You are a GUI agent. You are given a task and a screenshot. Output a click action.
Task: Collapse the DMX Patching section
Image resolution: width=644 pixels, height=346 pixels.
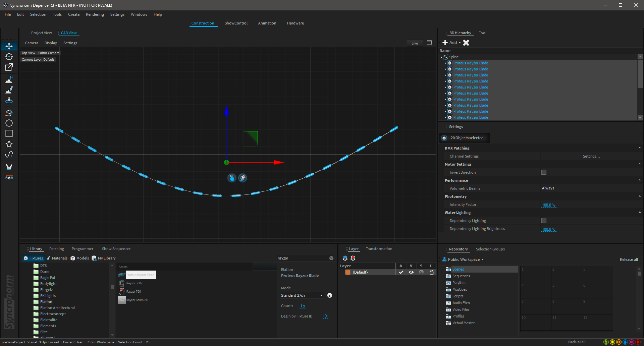coord(639,148)
